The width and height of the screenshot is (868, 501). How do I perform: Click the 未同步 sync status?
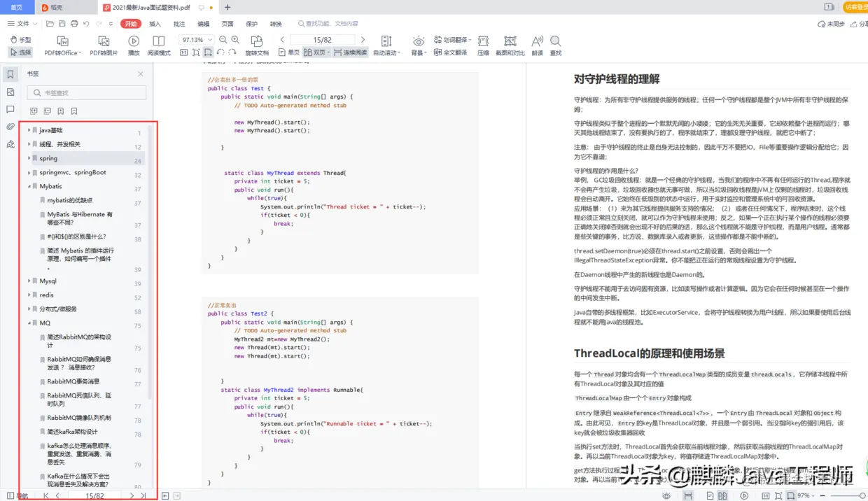832,24
